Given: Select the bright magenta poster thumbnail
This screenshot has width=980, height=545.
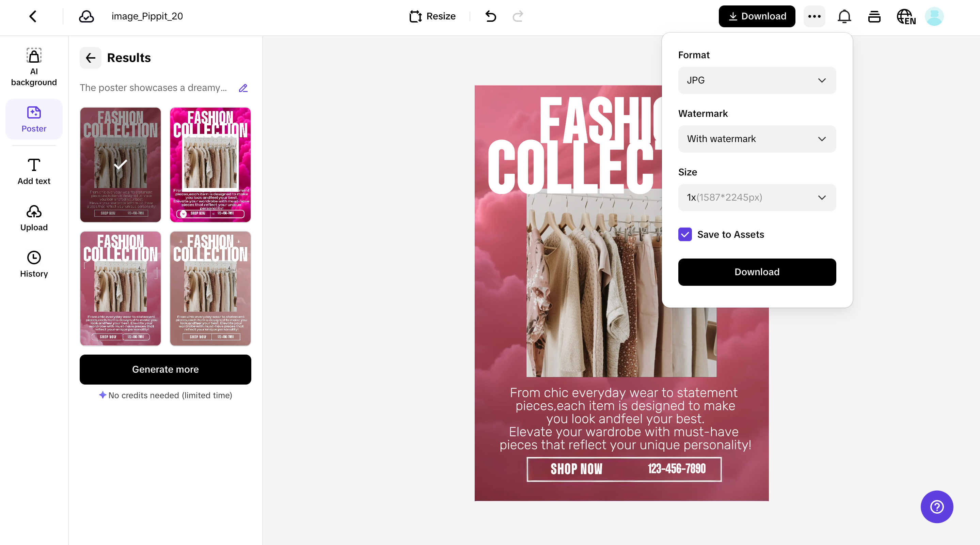Looking at the screenshot, I should click(210, 165).
